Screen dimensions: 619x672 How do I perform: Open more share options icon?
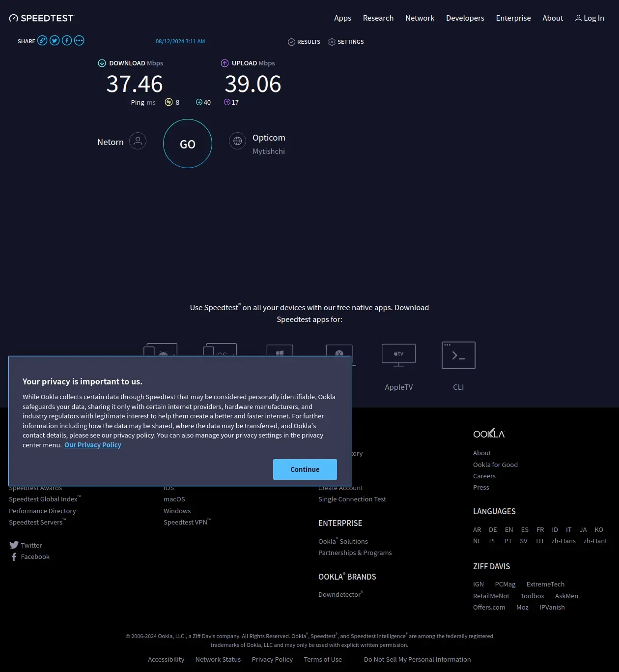pos(79,41)
